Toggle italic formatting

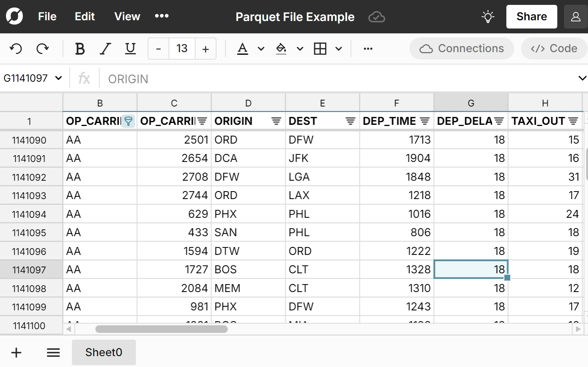(x=105, y=49)
